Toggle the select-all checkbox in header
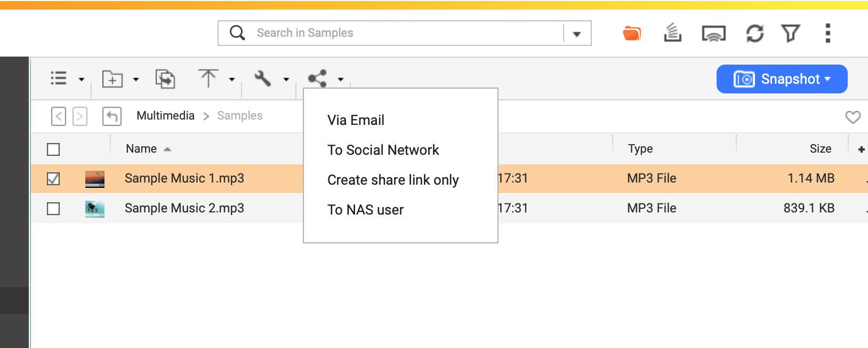The width and height of the screenshot is (868, 348). pos(53,149)
